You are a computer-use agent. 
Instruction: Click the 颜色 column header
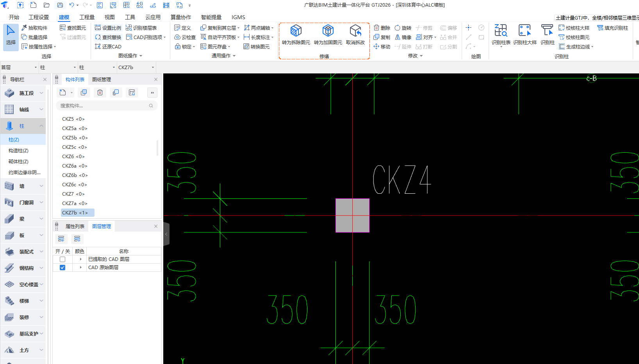79,251
